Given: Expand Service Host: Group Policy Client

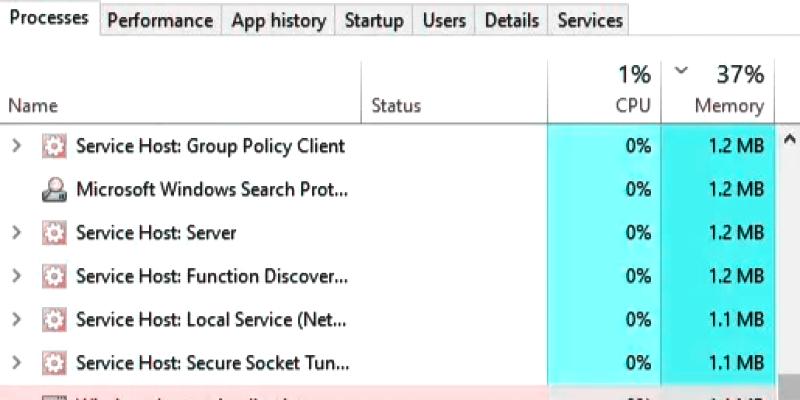Looking at the screenshot, I should click(16, 146).
